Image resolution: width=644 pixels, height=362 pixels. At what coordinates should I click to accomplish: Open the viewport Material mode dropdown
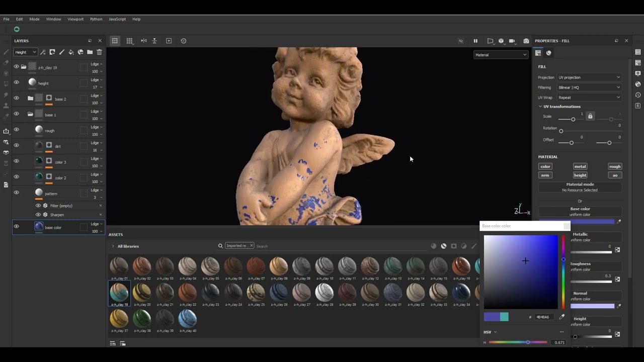501,55
